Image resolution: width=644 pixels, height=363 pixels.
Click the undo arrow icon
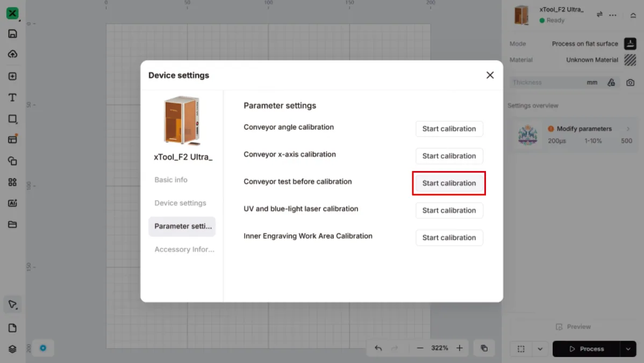pyautogui.click(x=378, y=348)
